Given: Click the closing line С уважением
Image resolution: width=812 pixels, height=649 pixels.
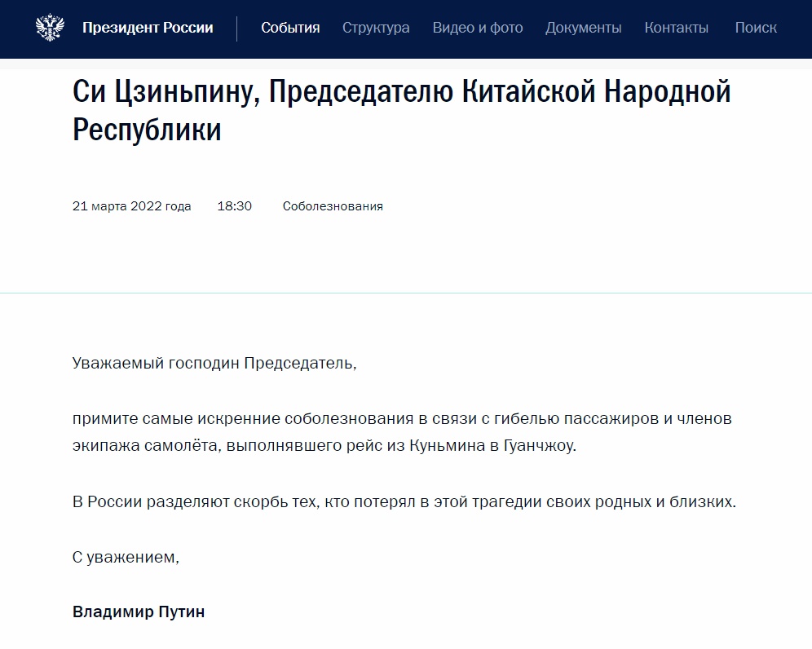Looking at the screenshot, I should 125,558.
